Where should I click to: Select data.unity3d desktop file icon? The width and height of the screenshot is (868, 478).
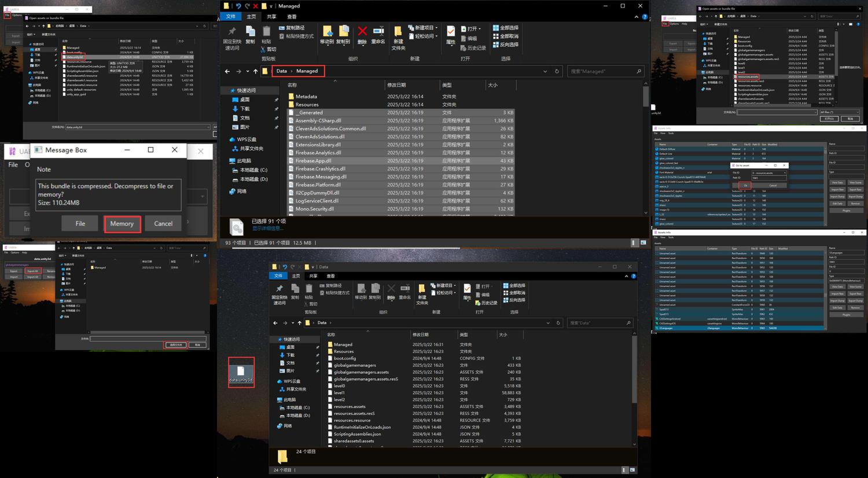[241, 373]
